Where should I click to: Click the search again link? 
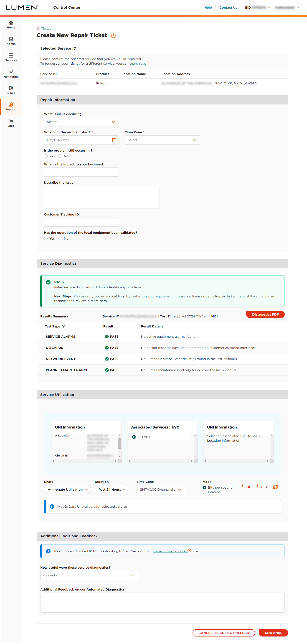tap(139, 63)
